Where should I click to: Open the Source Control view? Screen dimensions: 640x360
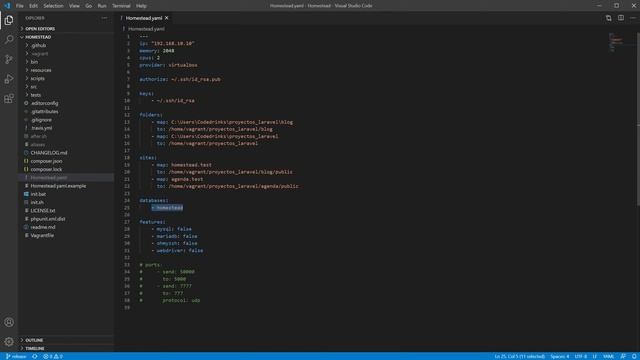click(x=9, y=59)
